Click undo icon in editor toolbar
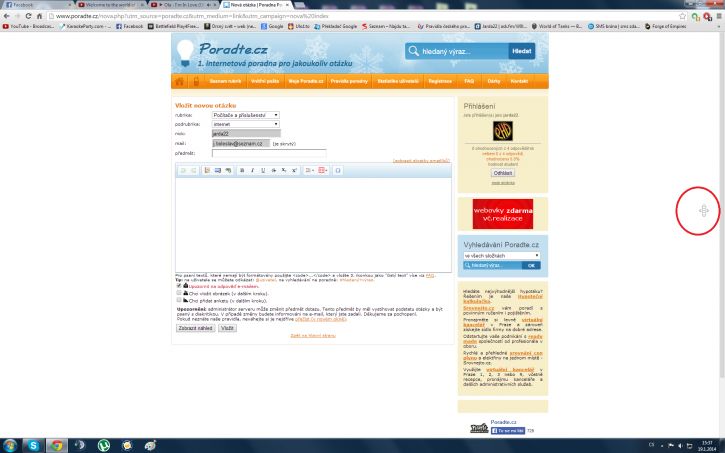 tap(183, 171)
